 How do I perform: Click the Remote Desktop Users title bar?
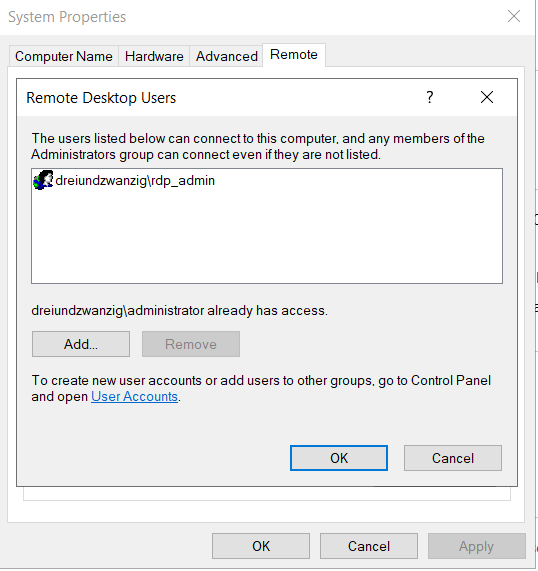tap(219, 98)
